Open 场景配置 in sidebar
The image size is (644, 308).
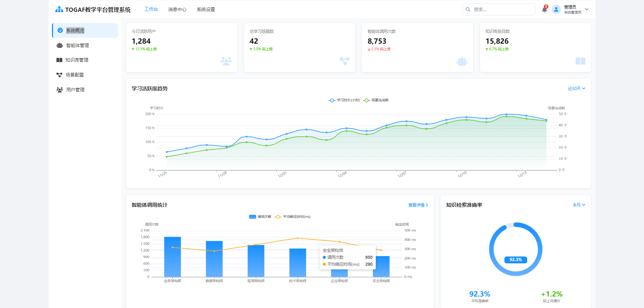(x=85, y=75)
